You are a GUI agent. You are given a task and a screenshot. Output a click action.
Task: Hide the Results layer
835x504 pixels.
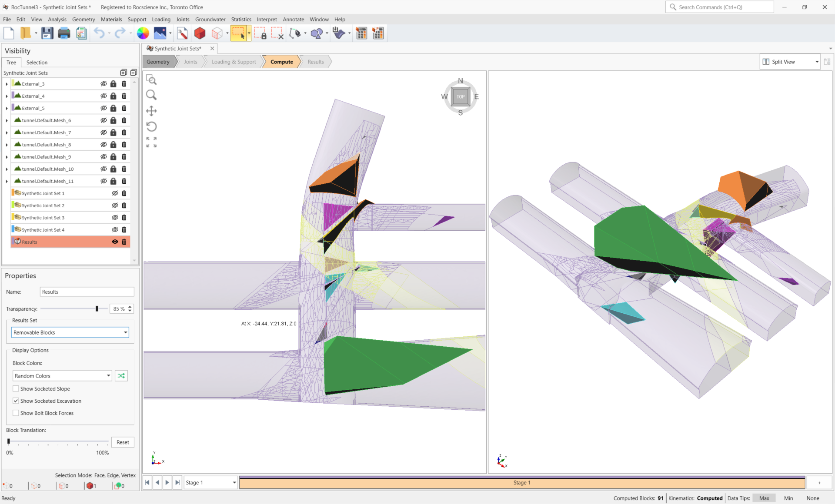pyautogui.click(x=115, y=242)
